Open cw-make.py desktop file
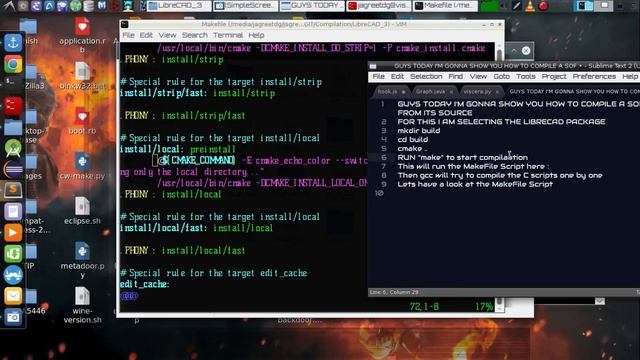Image resolution: width=640 pixels, height=360 pixels. coord(82,167)
